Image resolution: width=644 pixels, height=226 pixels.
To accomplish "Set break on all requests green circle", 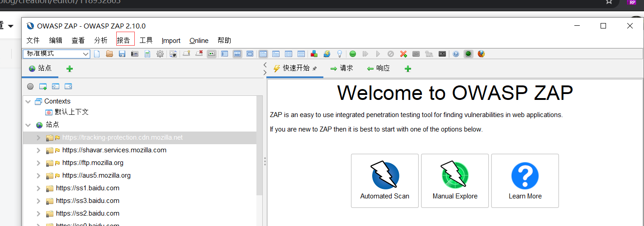I will point(353,54).
